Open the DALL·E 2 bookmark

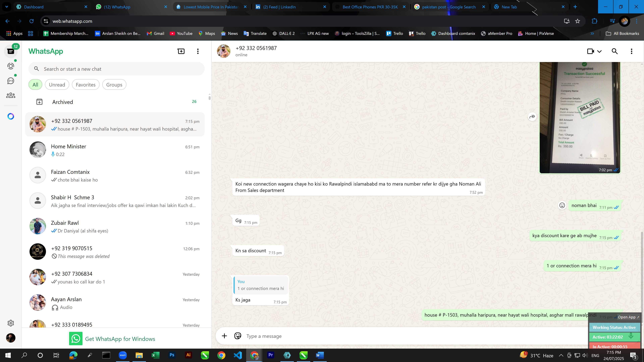(283, 34)
